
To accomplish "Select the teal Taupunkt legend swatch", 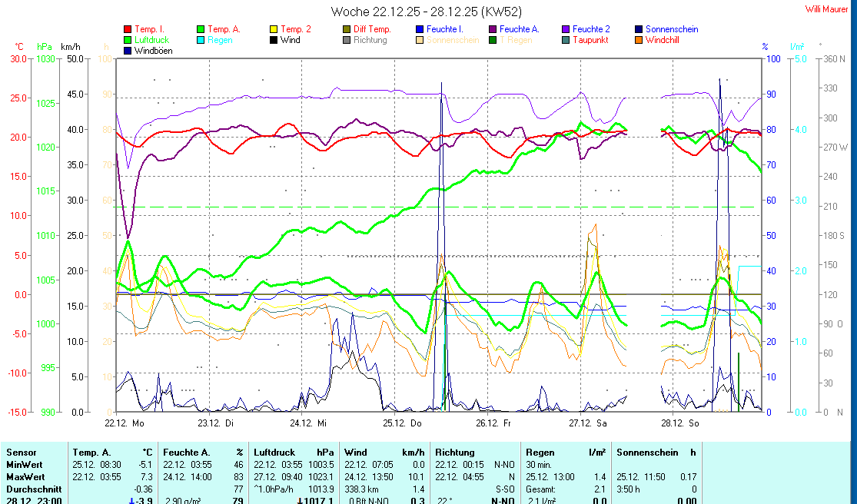I will click(566, 40).
